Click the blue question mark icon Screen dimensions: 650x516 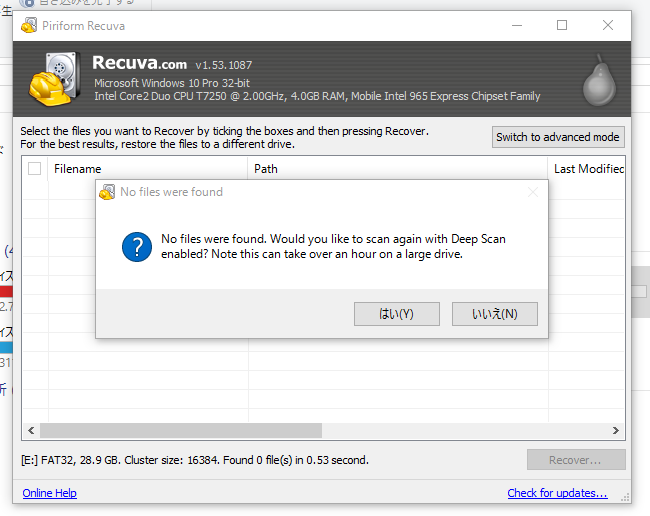[137, 247]
